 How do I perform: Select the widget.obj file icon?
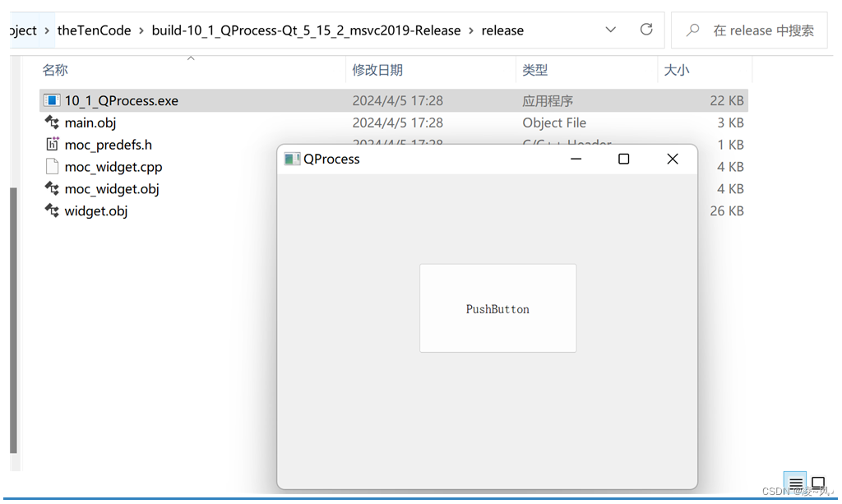click(50, 210)
